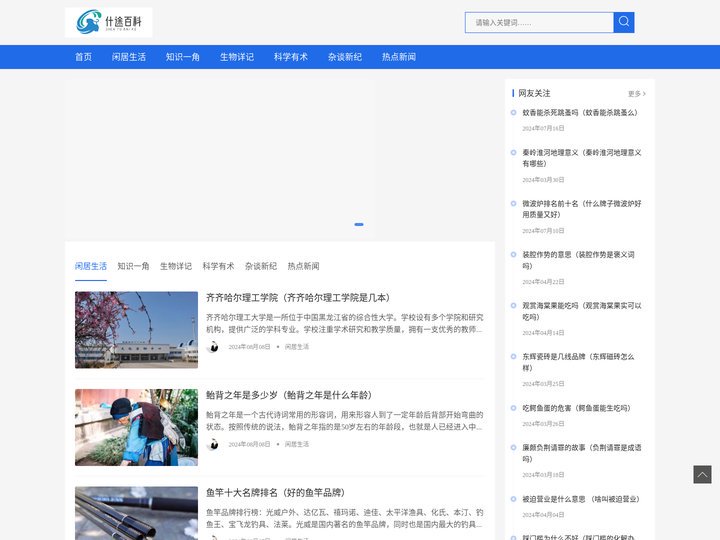This screenshot has height=540, width=720.
Task: Switch to the 知识一角 content tab
Action: tap(133, 266)
